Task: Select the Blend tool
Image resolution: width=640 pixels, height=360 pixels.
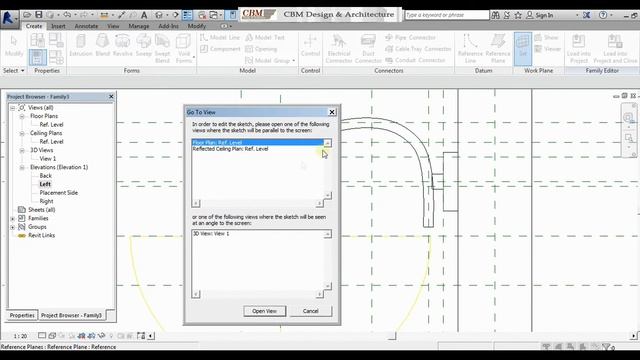Action: pos(102,45)
